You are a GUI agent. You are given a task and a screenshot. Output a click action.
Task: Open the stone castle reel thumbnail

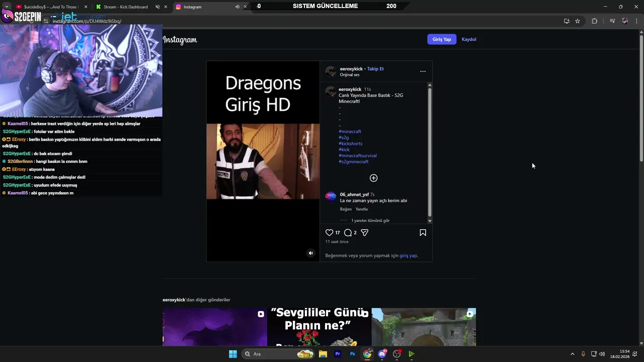click(424, 327)
